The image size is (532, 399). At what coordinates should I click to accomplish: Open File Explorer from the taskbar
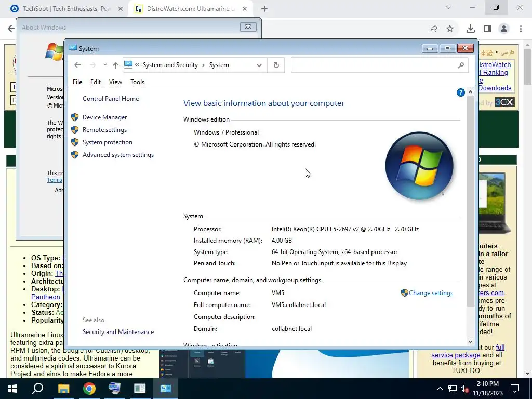point(63,389)
